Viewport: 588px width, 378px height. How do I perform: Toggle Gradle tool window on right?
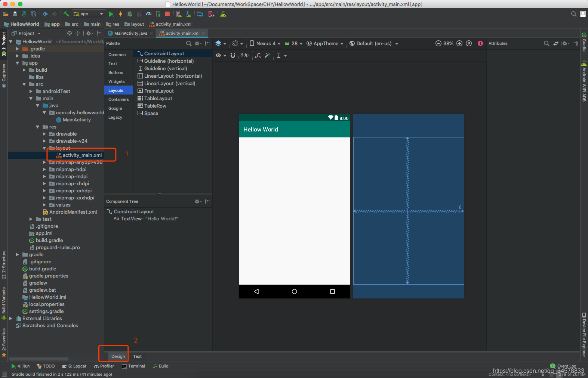(584, 42)
